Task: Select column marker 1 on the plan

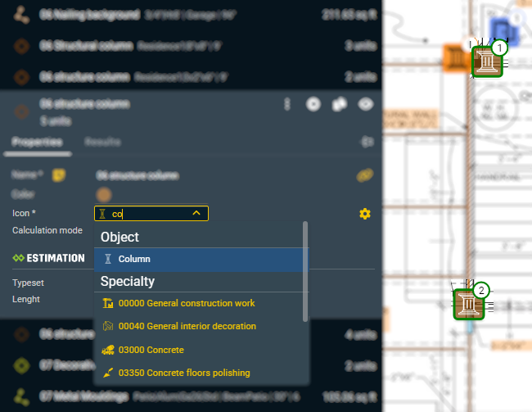Action: [x=487, y=62]
